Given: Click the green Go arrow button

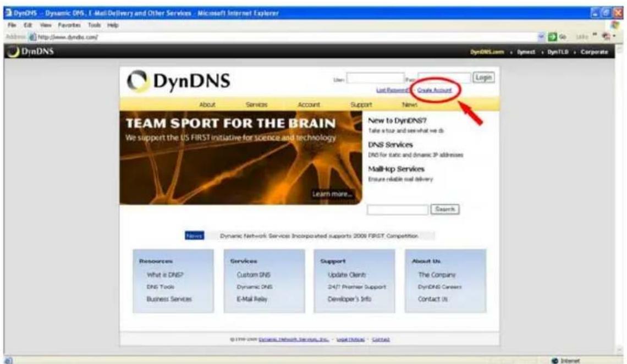Looking at the screenshot, I should coord(552,37).
